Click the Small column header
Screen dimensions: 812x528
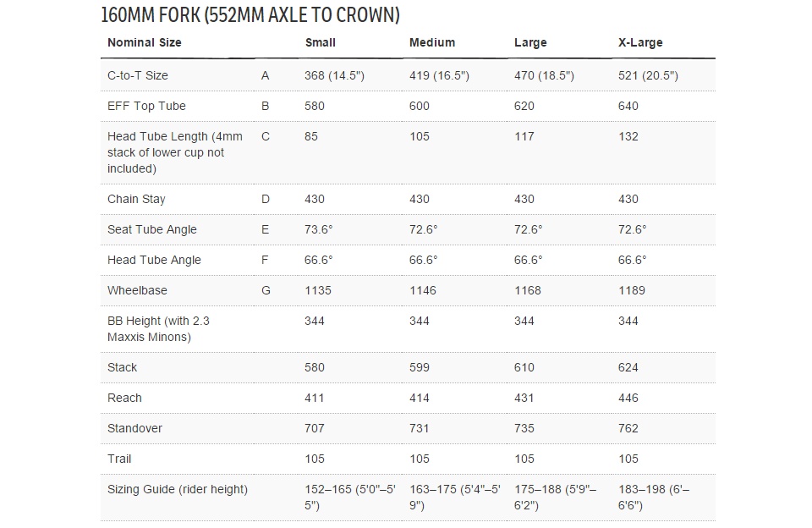320,42
